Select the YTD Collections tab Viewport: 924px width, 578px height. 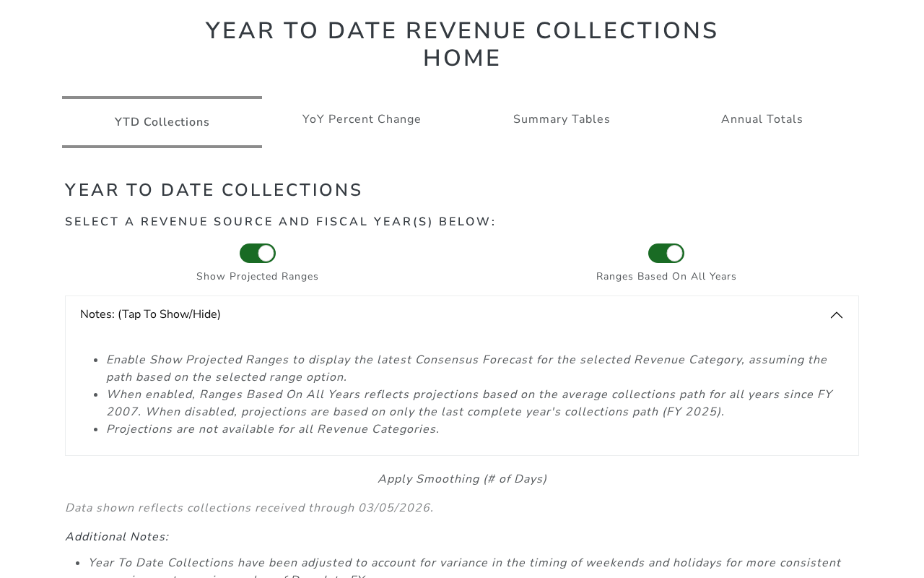pos(162,122)
